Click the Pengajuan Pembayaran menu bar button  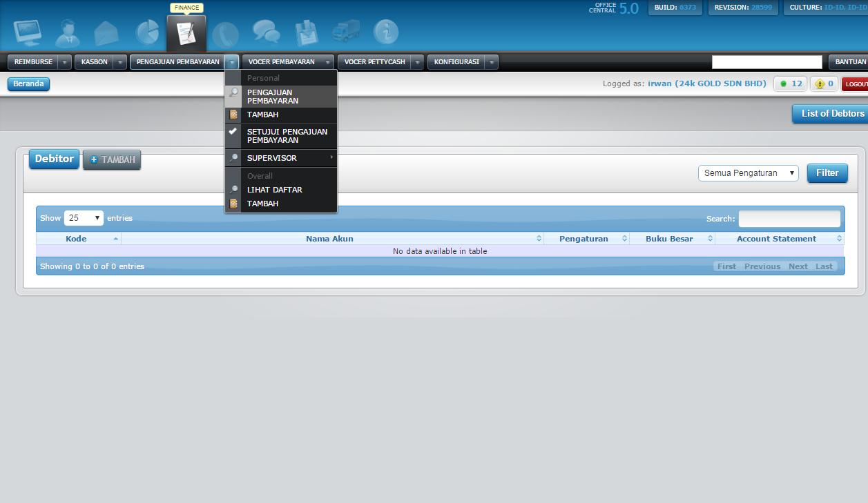[x=178, y=62]
